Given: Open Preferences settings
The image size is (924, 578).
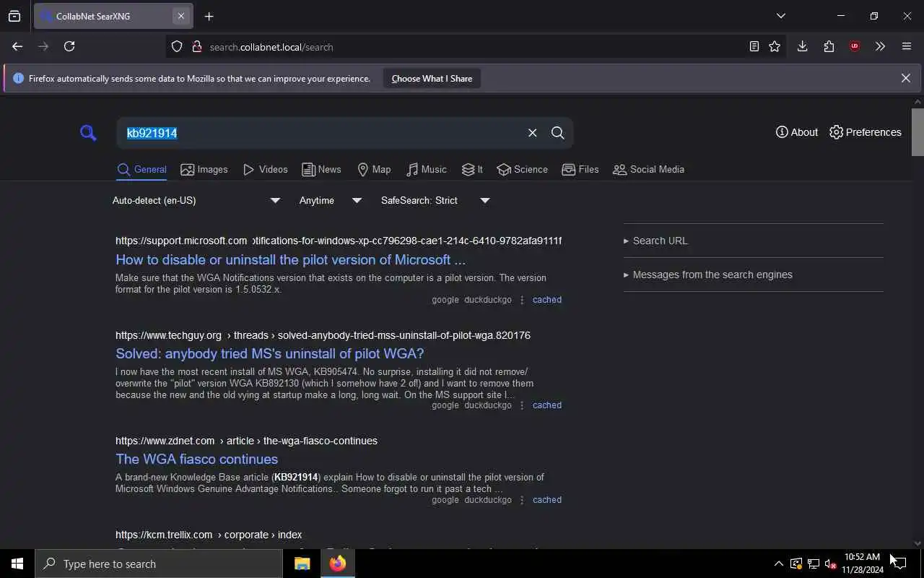Looking at the screenshot, I should click(x=865, y=132).
